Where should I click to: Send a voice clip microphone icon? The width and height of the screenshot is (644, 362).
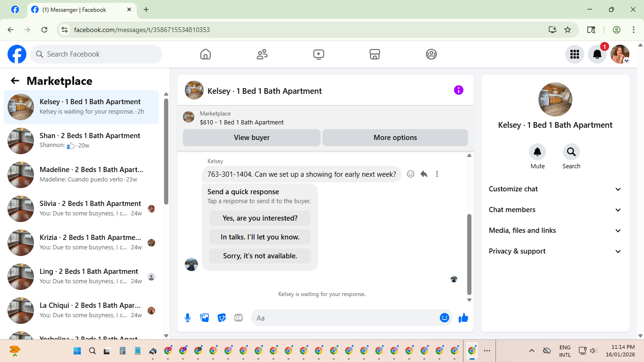188,318
